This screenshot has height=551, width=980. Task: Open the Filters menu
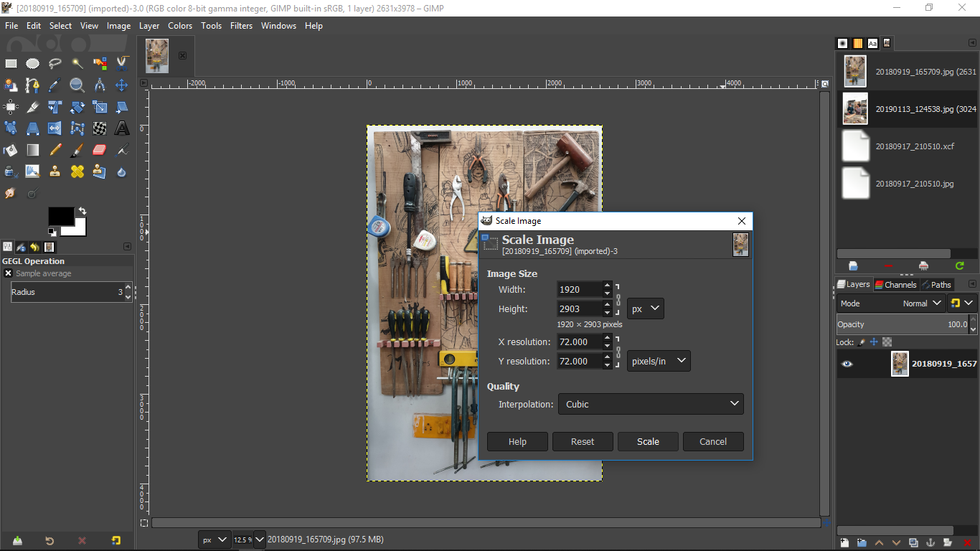241,25
